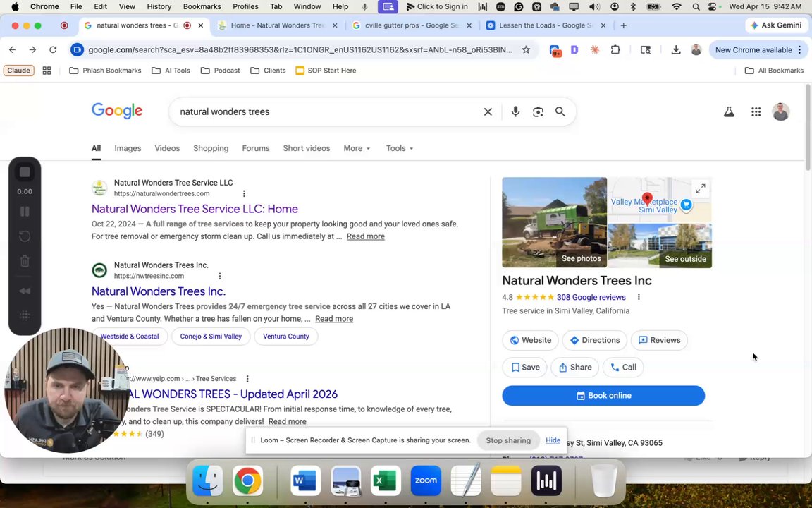Delete the Loom recording with trash icon

tap(25, 261)
